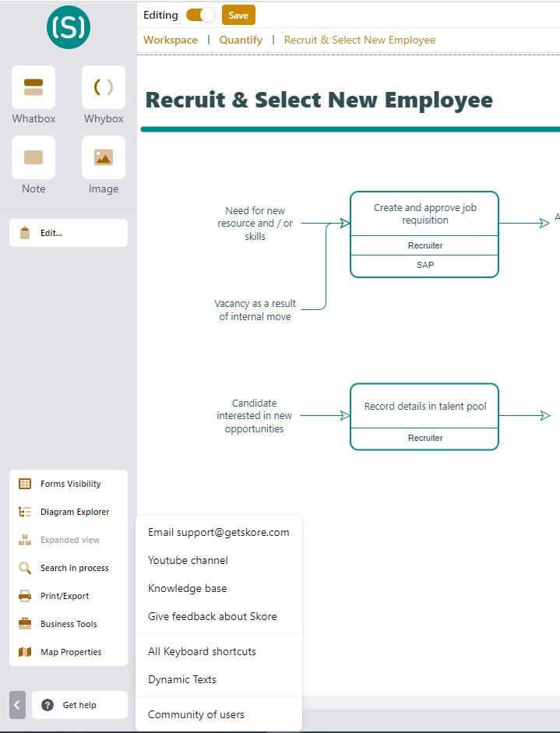560x733 pixels.
Task: Open Business Tools
Action: click(x=69, y=624)
